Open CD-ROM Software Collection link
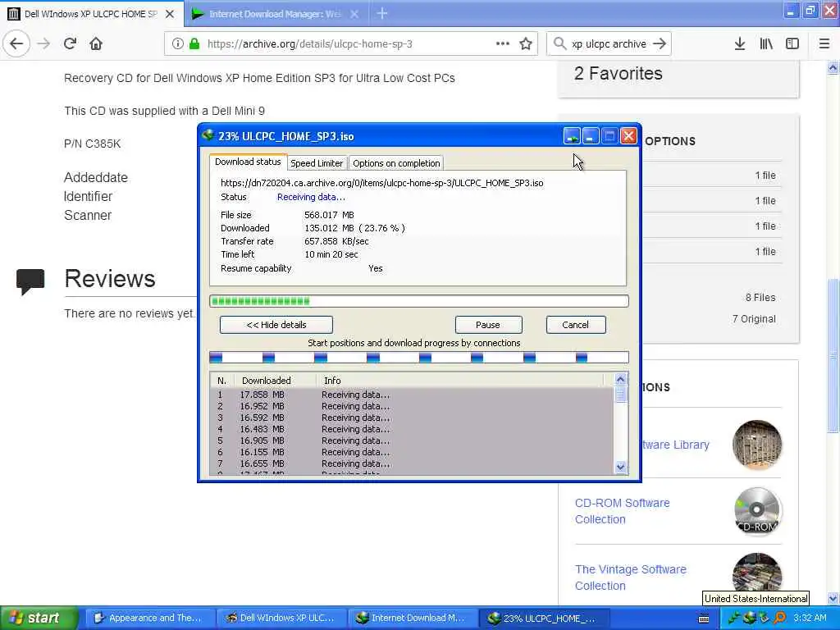840x630 pixels. 622,511
